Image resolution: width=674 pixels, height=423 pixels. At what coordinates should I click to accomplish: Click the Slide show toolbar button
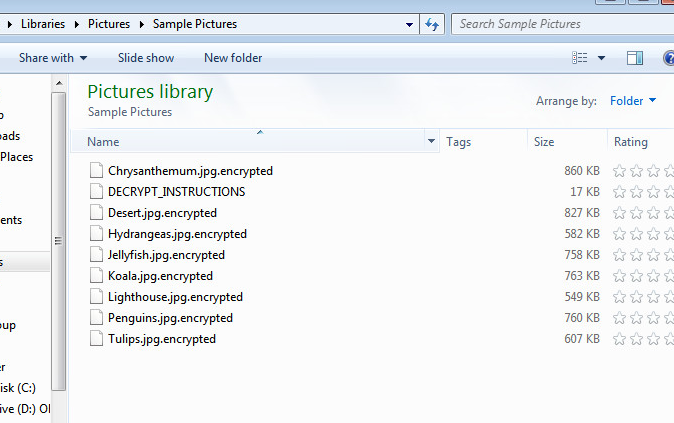[146, 58]
